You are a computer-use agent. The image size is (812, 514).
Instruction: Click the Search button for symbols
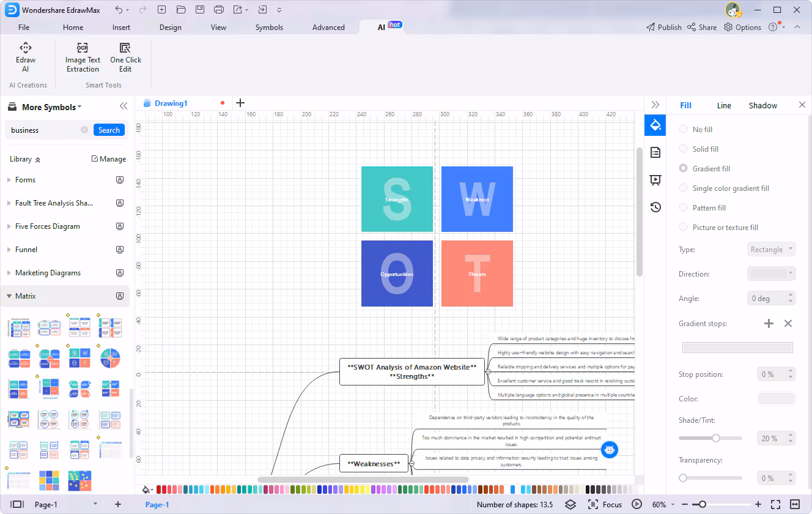(x=109, y=130)
